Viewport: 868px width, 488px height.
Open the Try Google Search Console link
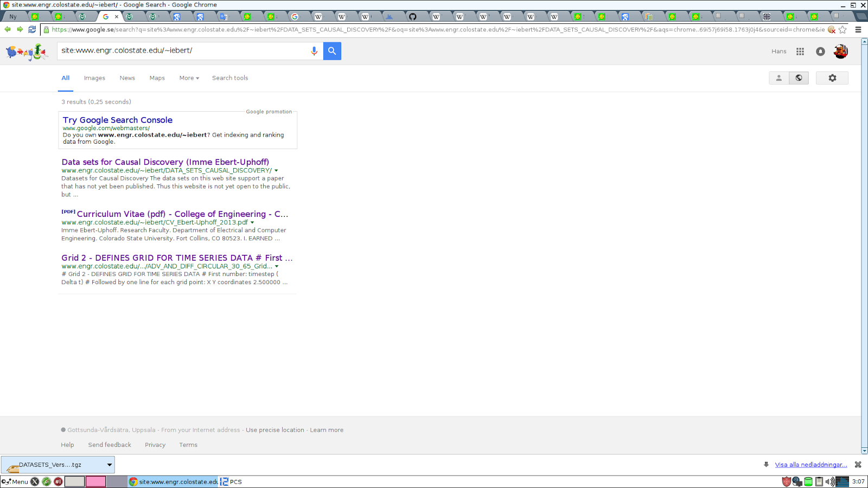118,120
